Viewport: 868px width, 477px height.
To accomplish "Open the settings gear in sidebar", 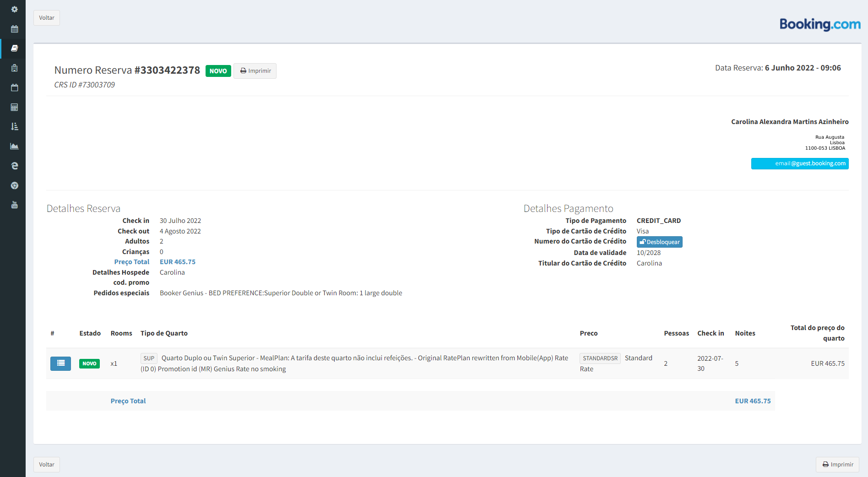I will tap(14, 9).
